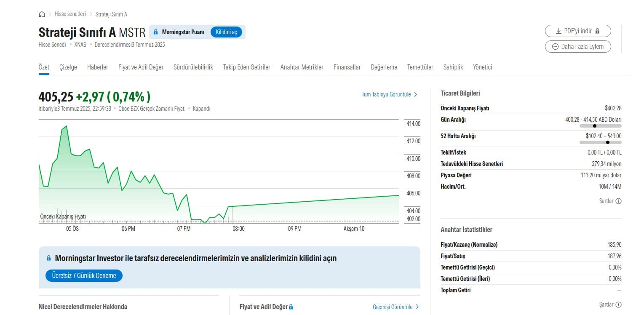Select the Finansallar tab
The width and height of the screenshot is (644, 315).
tap(347, 67)
